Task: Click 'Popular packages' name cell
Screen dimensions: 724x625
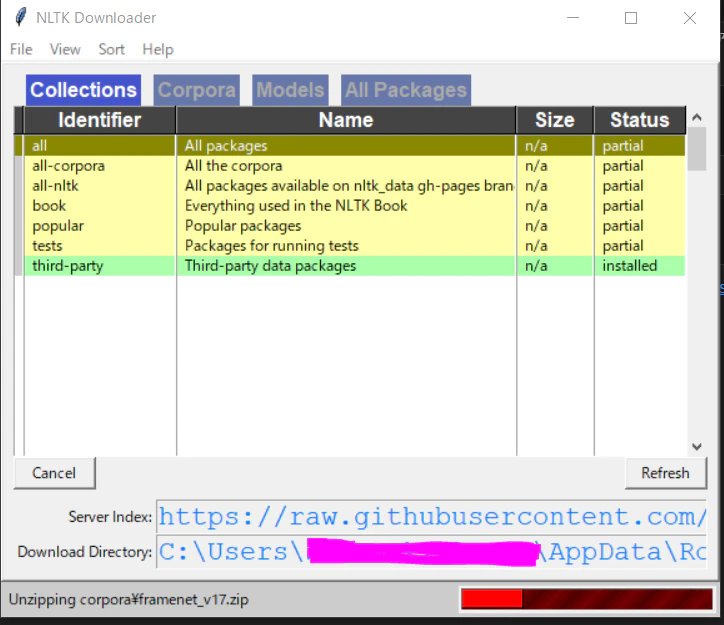Action: coord(346,226)
